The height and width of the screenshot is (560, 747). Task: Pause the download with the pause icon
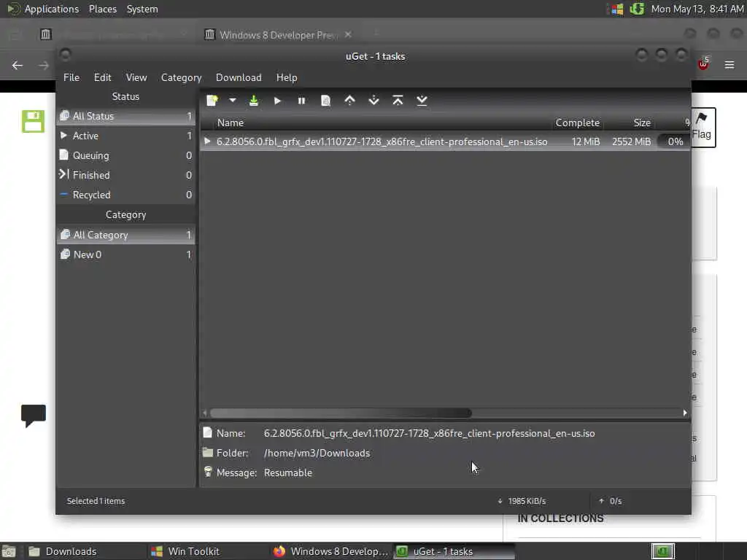click(x=301, y=101)
